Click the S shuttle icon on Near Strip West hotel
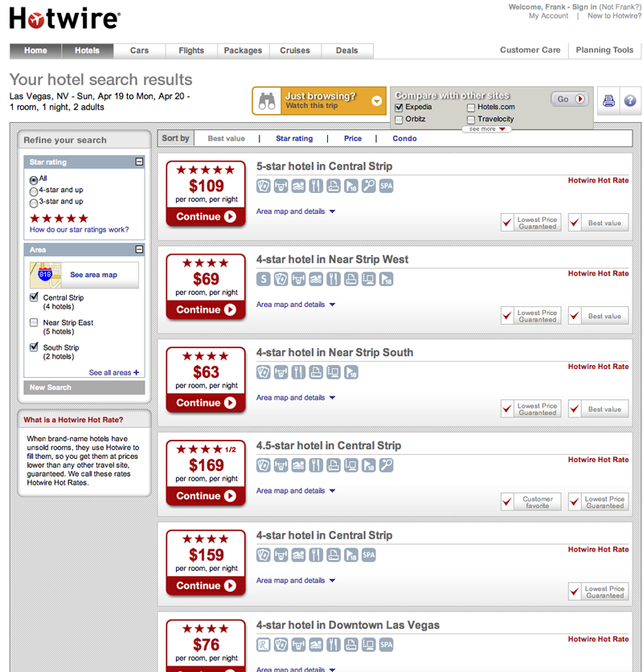 tap(263, 280)
